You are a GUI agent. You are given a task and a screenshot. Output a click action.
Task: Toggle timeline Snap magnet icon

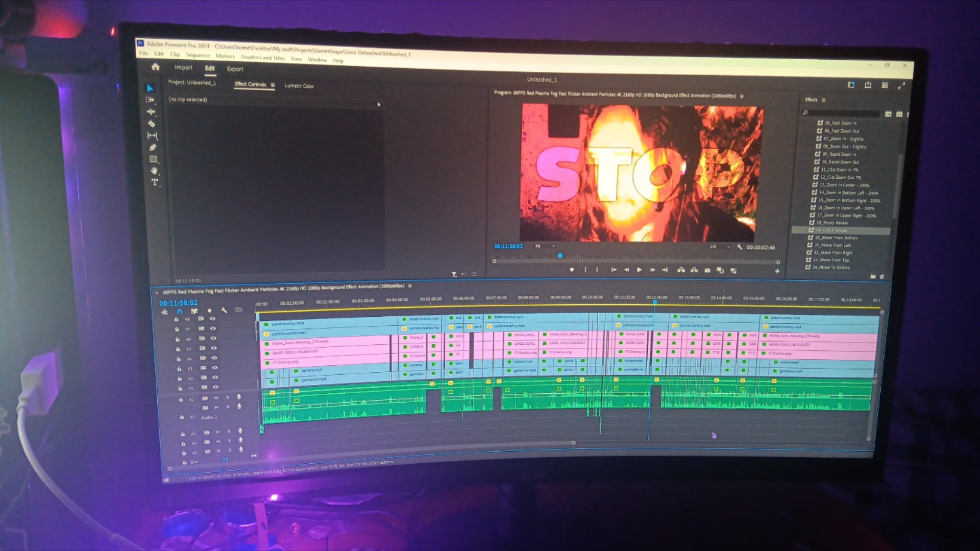(179, 311)
